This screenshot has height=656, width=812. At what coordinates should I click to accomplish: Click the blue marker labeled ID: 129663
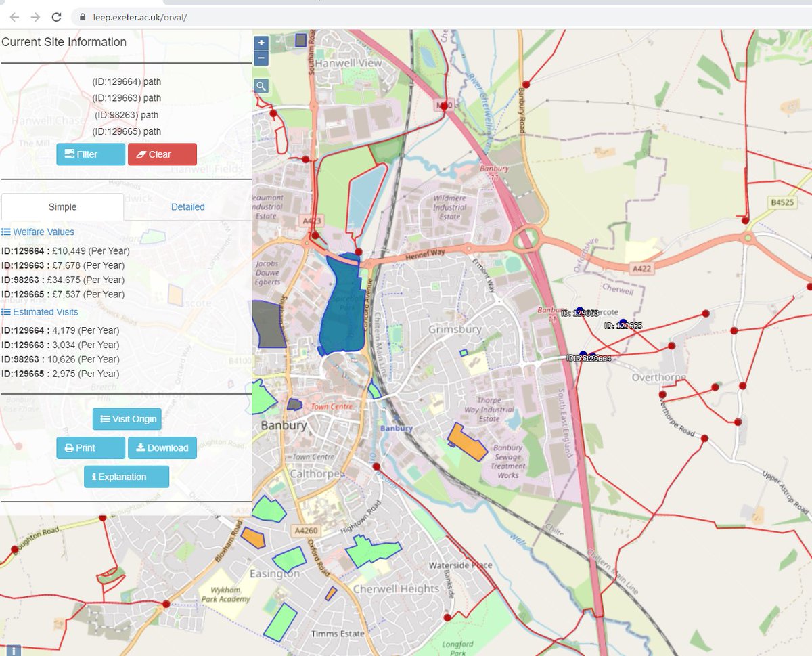(580, 311)
